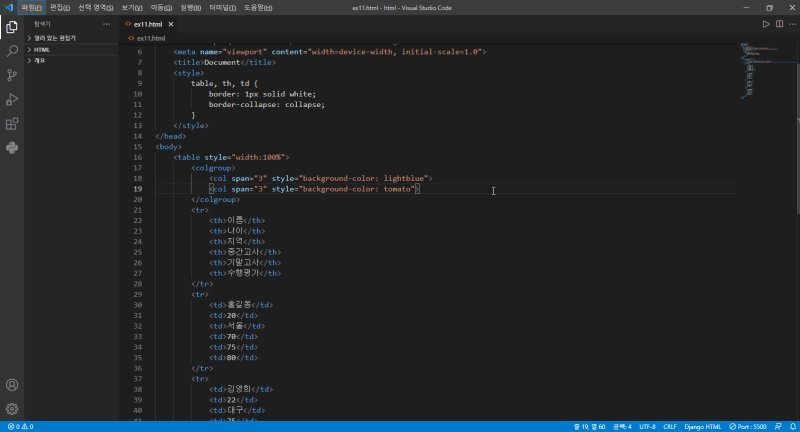Screen dimensions: 800x432
Task: Open the Explorer view in the activity bar
Action: [x=12, y=27]
